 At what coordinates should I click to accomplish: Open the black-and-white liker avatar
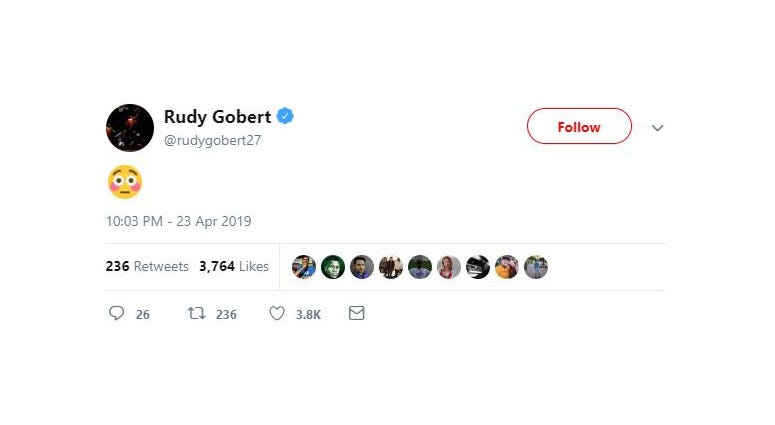click(478, 267)
